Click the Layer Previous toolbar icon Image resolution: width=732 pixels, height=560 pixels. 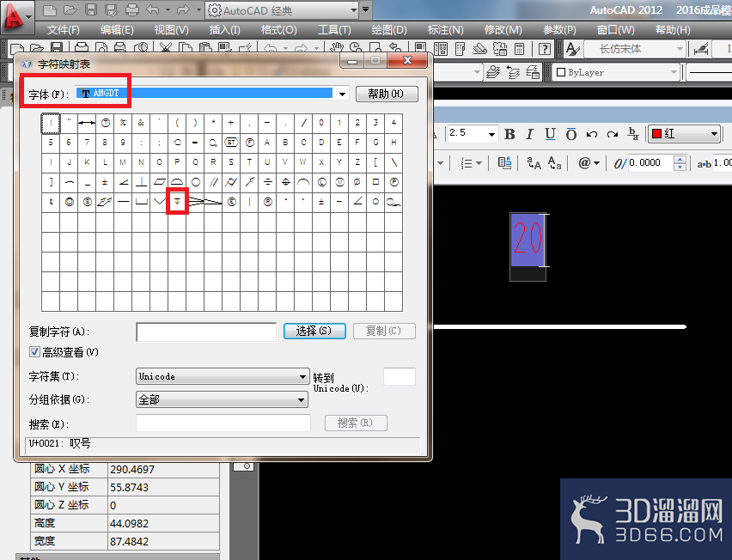[513, 72]
